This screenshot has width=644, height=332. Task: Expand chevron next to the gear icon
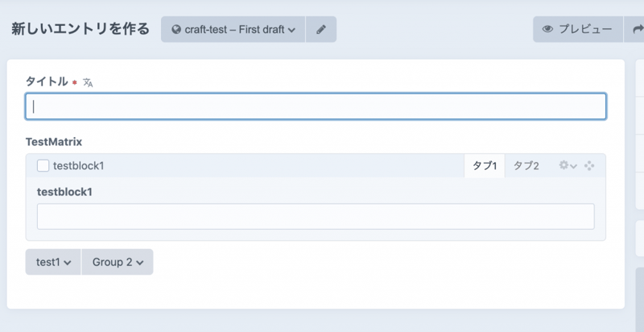pyautogui.click(x=574, y=166)
